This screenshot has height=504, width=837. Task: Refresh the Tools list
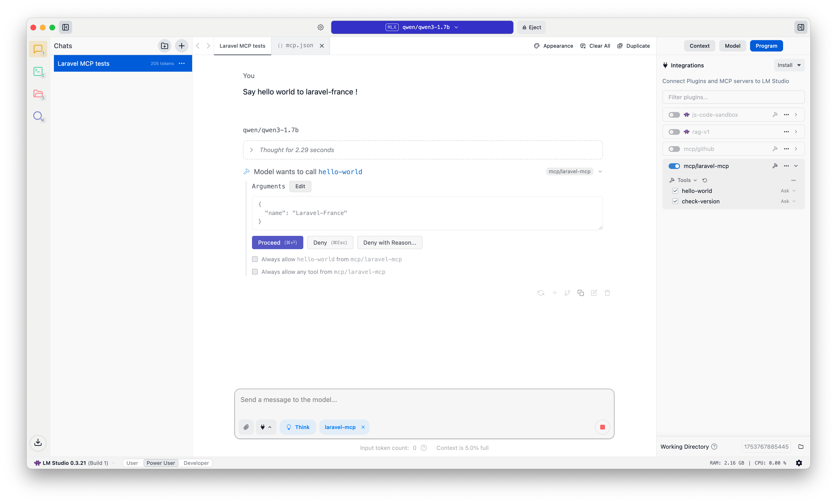705,180
